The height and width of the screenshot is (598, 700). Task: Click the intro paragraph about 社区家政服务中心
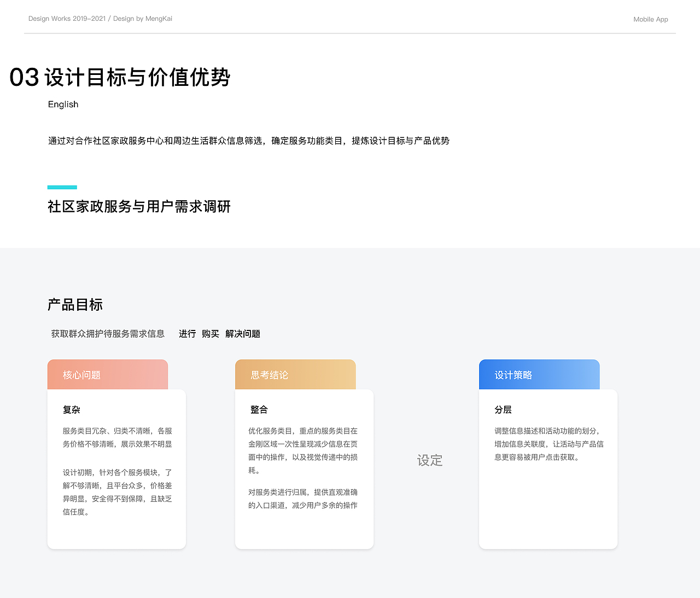(x=249, y=141)
